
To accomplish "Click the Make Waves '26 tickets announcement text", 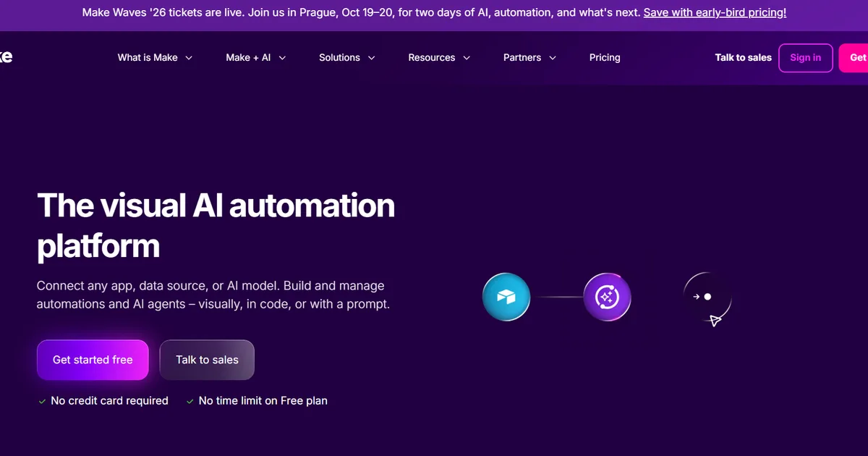I will tap(361, 12).
